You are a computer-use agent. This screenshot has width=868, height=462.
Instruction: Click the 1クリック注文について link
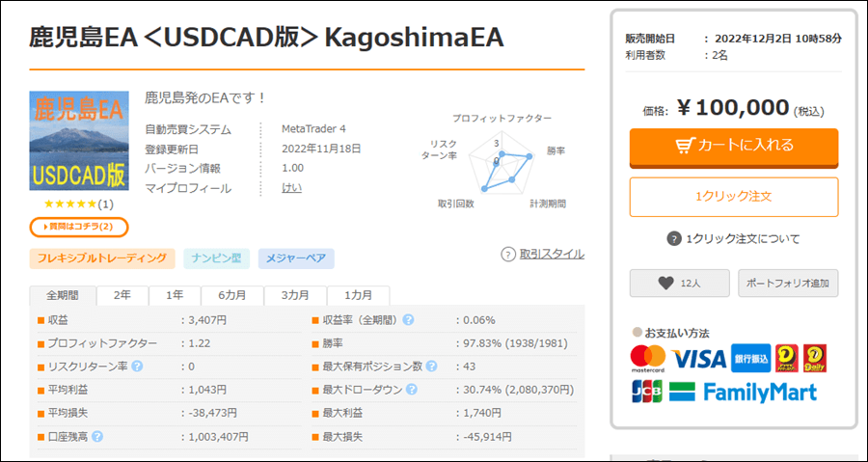[x=743, y=239]
